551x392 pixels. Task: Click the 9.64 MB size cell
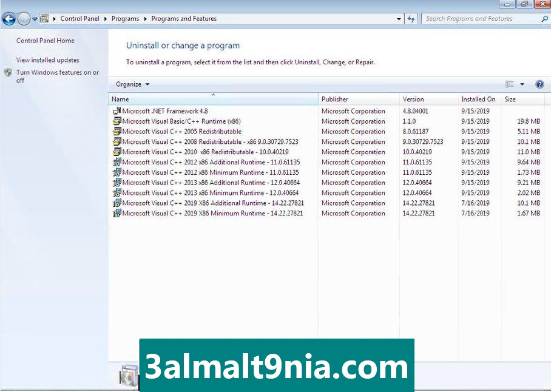point(529,162)
